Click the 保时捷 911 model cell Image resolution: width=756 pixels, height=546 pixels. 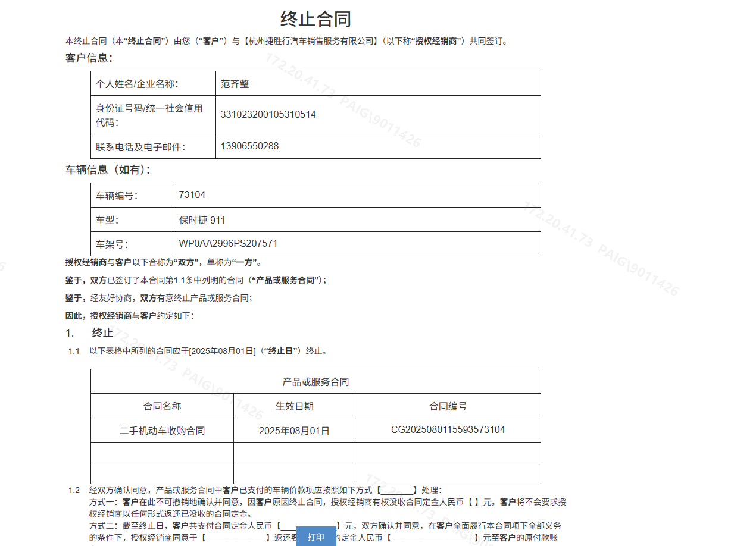point(202,220)
